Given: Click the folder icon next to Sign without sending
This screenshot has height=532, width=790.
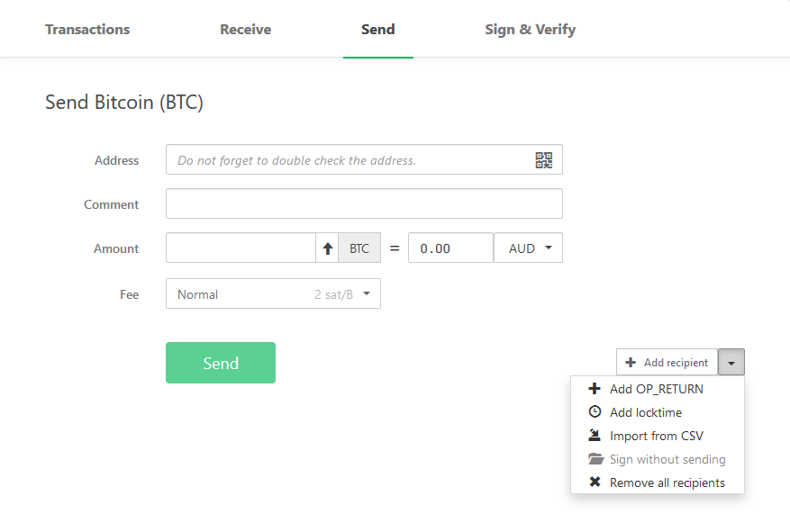Looking at the screenshot, I should 595,458.
